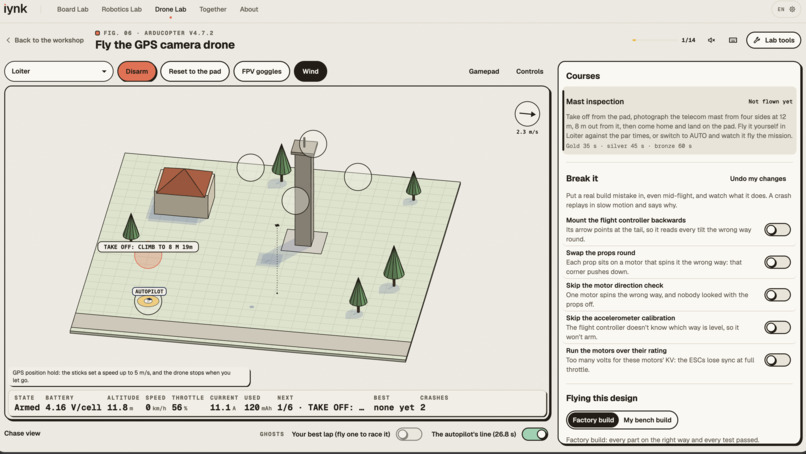
Task: Click the keyboard icon beside Lab tools
Action: click(x=733, y=40)
